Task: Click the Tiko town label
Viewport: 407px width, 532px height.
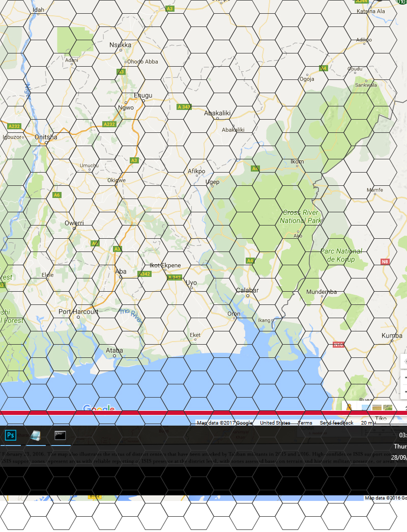Action: click(381, 418)
